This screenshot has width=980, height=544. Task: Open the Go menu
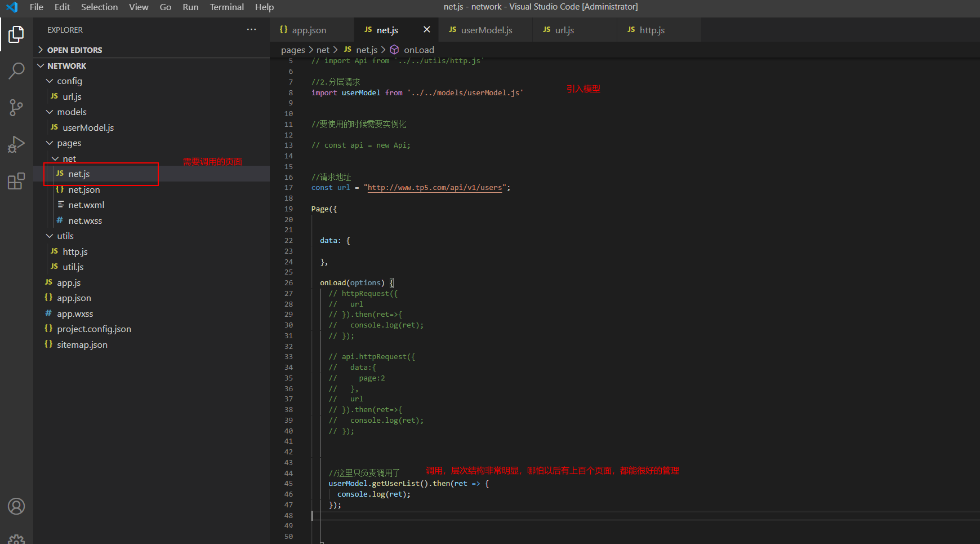click(166, 7)
